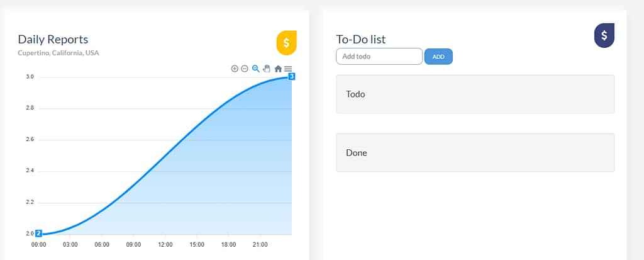Open the chart hamburger export menu

(x=288, y=69)
